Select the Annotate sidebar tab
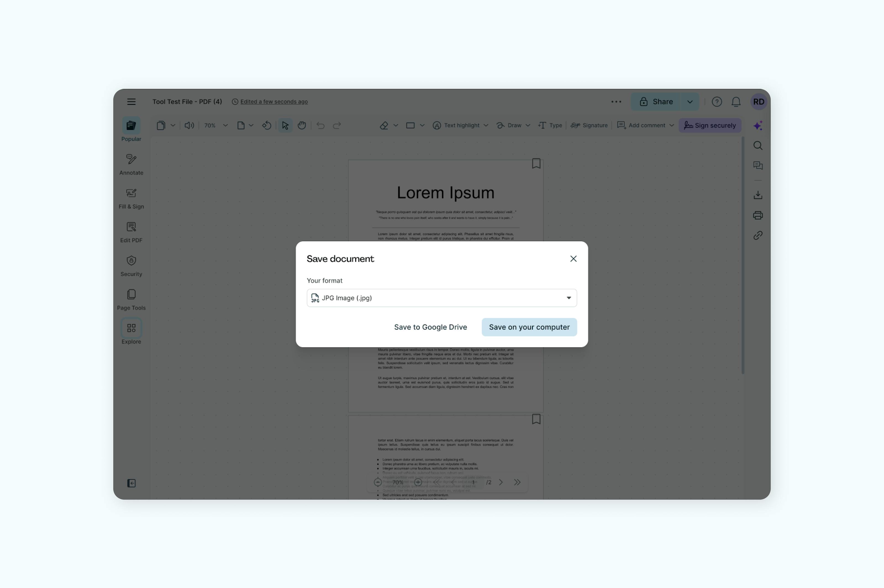This screenshot has width=884, height=588. click(131, 164)
